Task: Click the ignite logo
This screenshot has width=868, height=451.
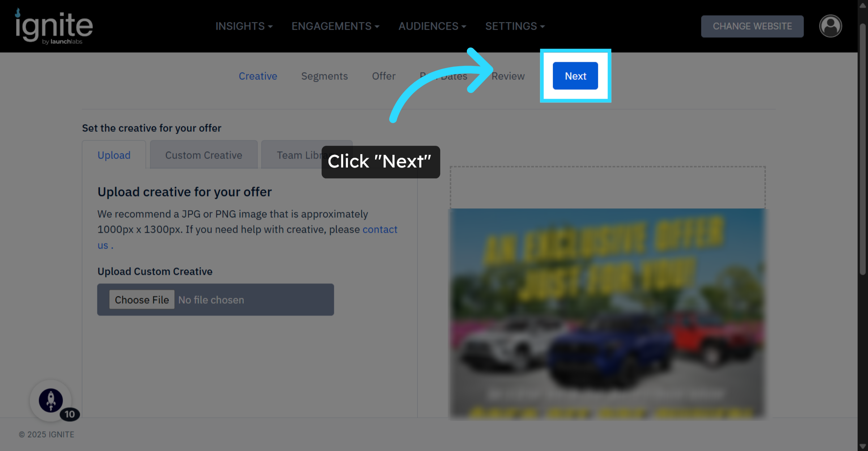Action: pos(54,27)
